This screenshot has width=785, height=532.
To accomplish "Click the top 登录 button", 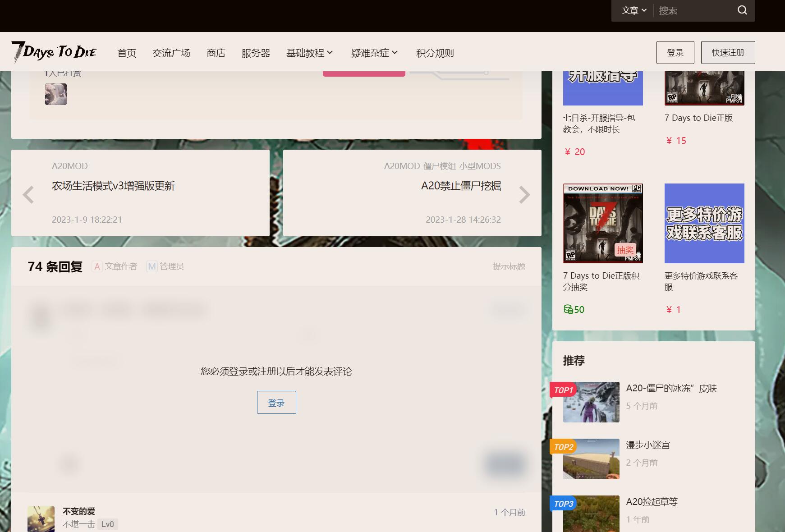I will pyautogui.click(x=675, y=53).
